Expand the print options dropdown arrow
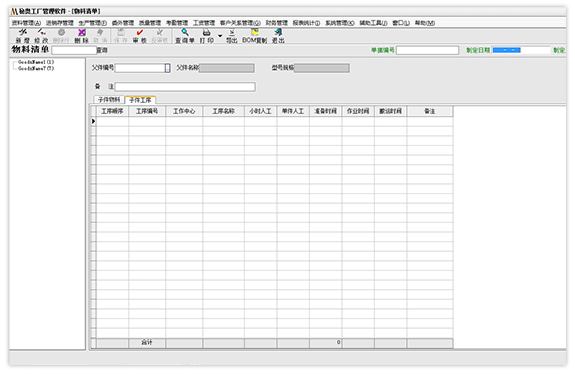Screen dimensions: 575x374 coord(220,36)
